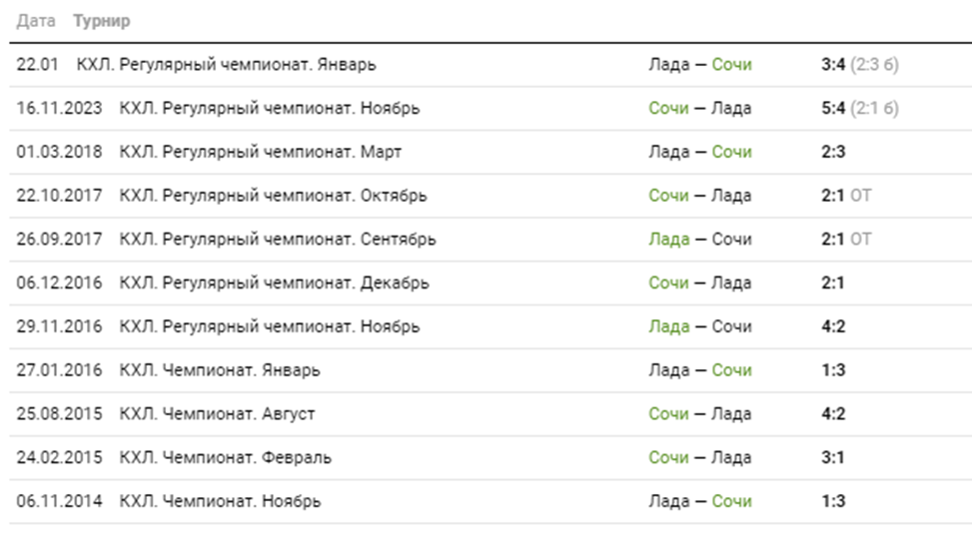Open the 24.02.2015 Чемпионат. Февраль link
Screen dimensions: 972x560
tap(226, 458)
